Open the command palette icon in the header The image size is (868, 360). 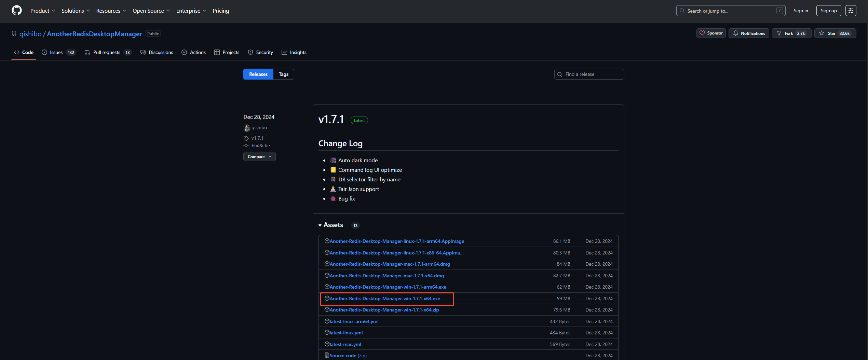tap(851, 10)
